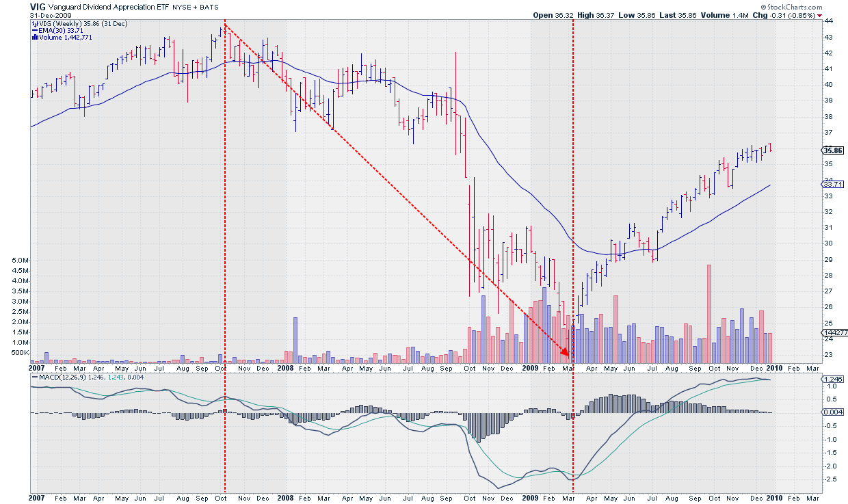The height and width of the screenshot is (504, 848).
Task: Click the 2.5M volume scale label
Action: coord(19,312)
